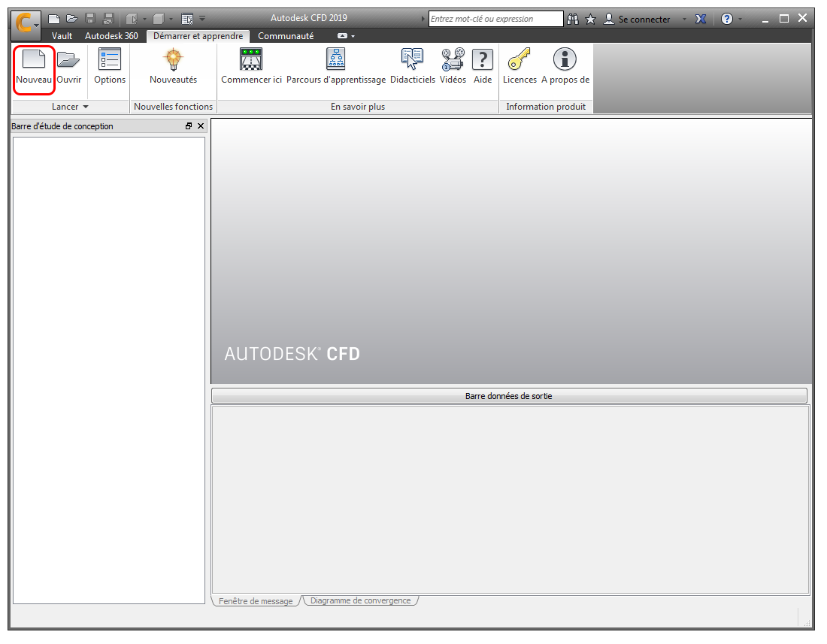The height and width of the screenshot is (644, 827).
Task: Expand dropdown arrow beside selection mode icon
Action: (x=144, y=20)
